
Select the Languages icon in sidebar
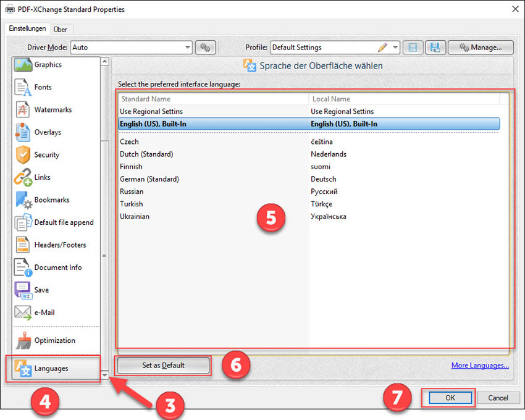pyautogui.click(x=23, y=368)
